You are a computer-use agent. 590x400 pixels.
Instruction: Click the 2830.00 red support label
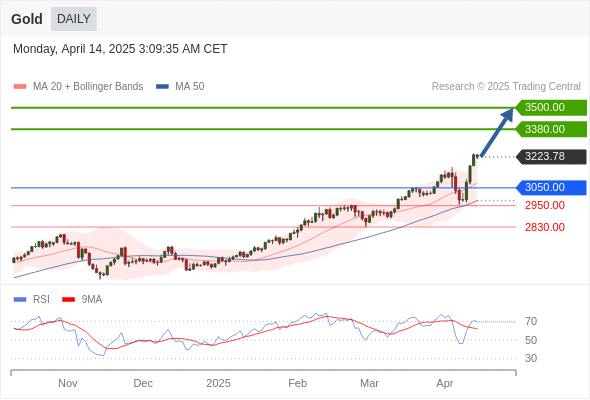[x=545, y=227]
